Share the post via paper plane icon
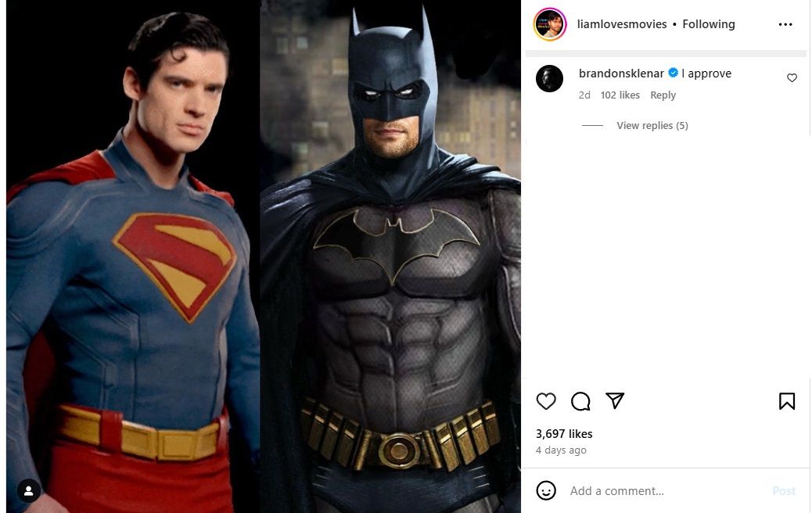The height and width of the screenshot is (513, 812). [616, 400]
